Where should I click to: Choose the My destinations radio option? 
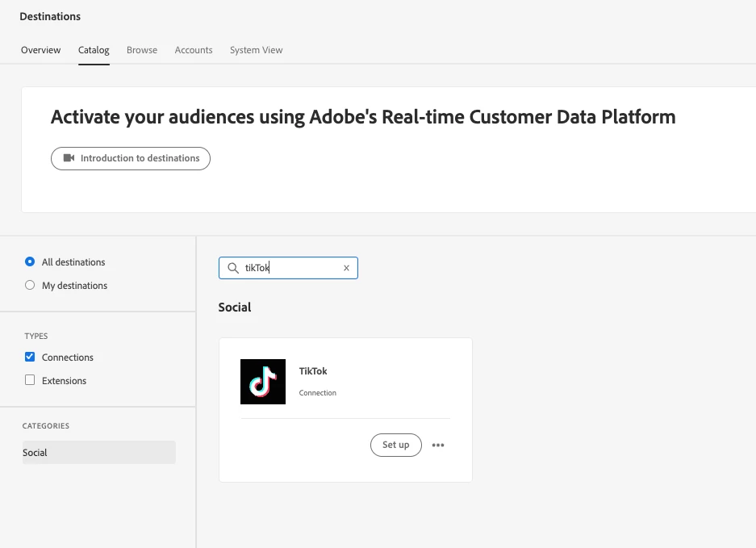pos(30,285)
